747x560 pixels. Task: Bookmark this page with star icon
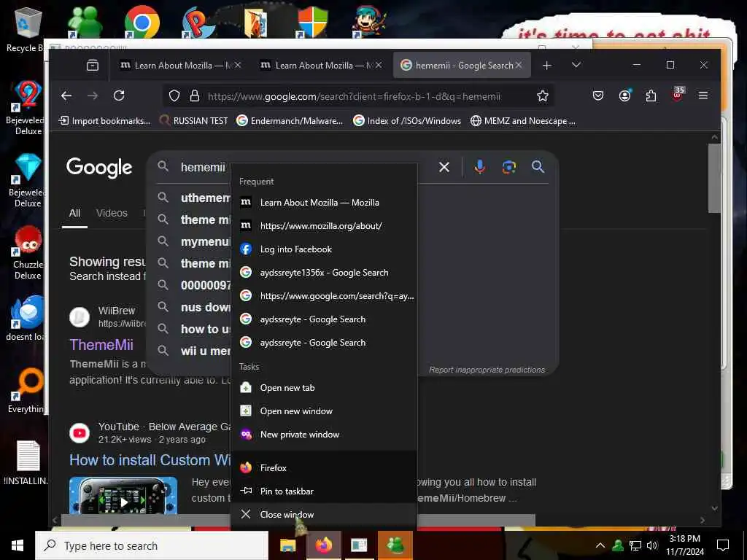pyautogui.click(x=542, y=96)
